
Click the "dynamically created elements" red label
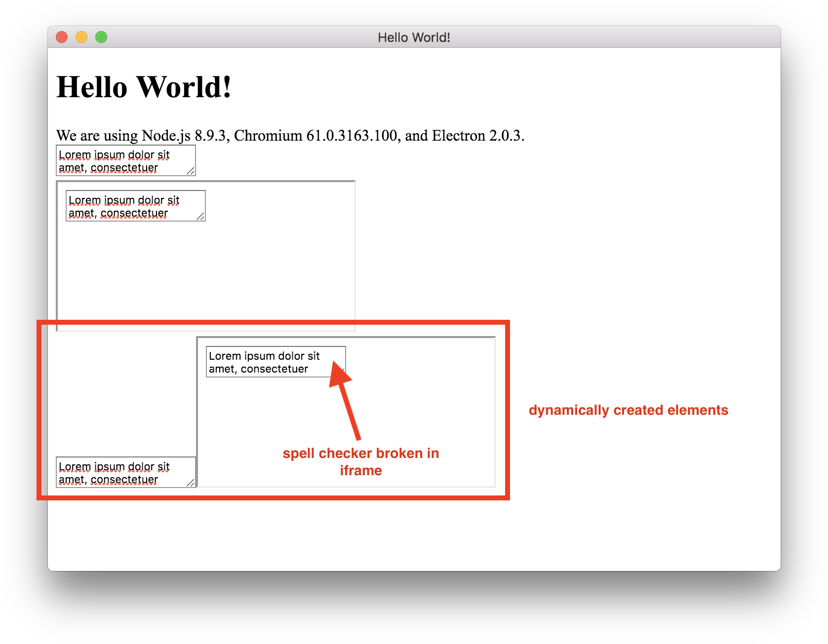point(628,410)
